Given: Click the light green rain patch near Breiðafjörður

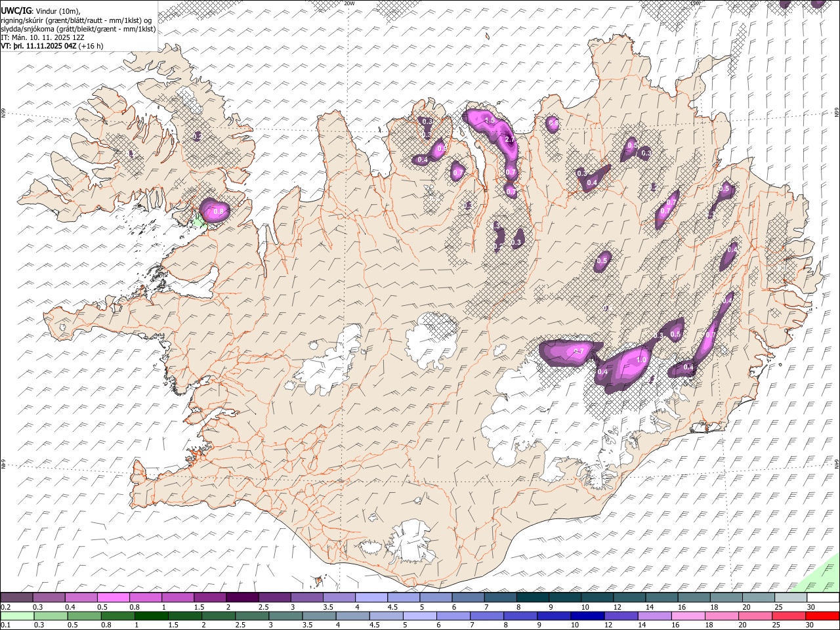Looking at the screenshot, I should (200, 222).
